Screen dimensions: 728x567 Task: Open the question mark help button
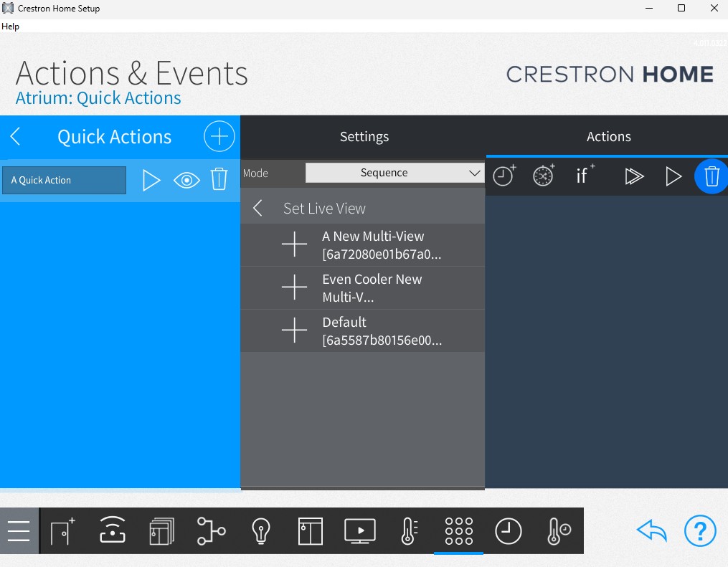(700, 530)
